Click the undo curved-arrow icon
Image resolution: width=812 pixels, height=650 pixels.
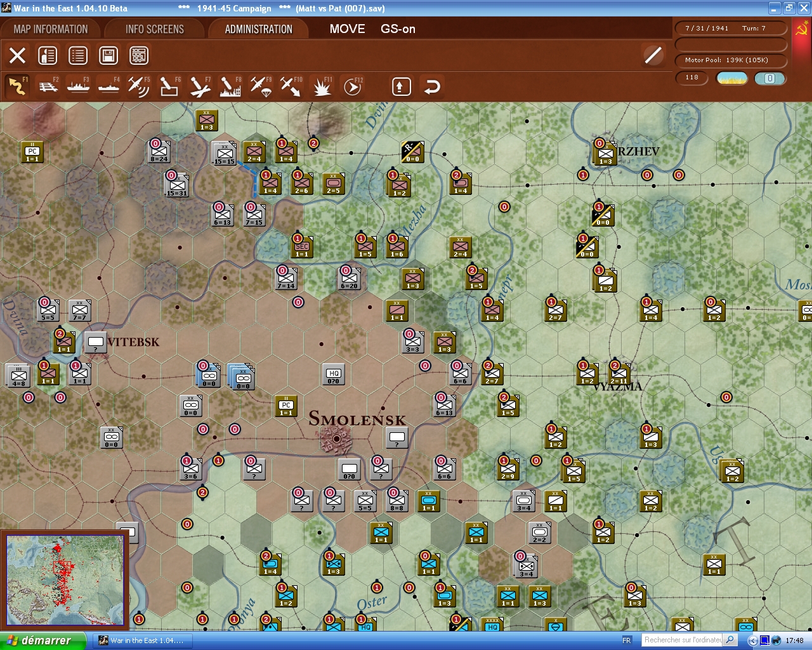point(431,86)
